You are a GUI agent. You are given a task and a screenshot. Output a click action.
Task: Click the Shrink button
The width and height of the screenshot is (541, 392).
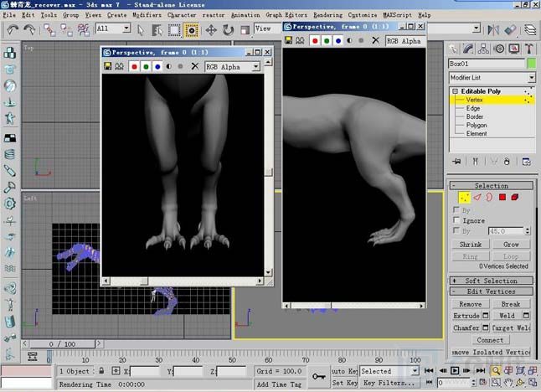pos(471,245)
